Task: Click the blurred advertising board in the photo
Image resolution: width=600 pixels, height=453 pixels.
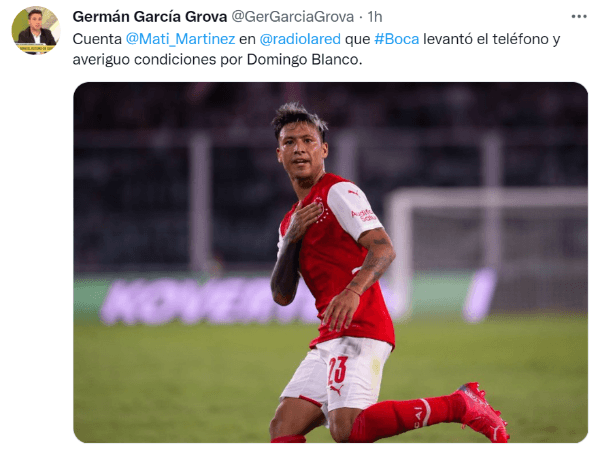Action: coord(207,300)
